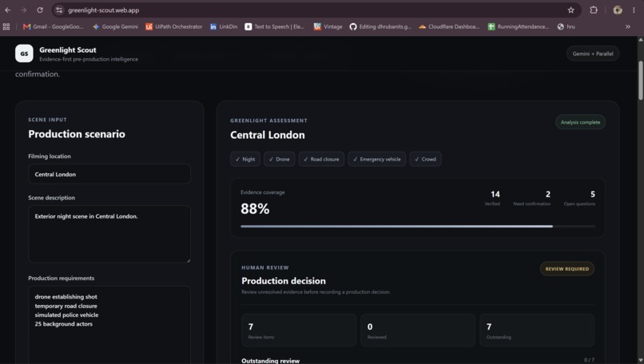The width and height of the screenshot is (644, 364).
Task: Toggle the Drone tag chip
Action: (280, 159)
